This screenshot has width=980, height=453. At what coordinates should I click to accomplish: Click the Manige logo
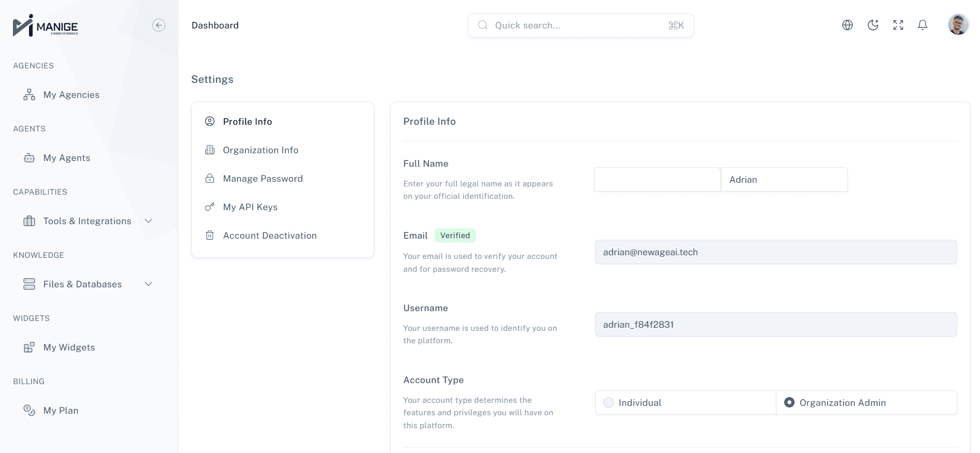click(46, 25)
